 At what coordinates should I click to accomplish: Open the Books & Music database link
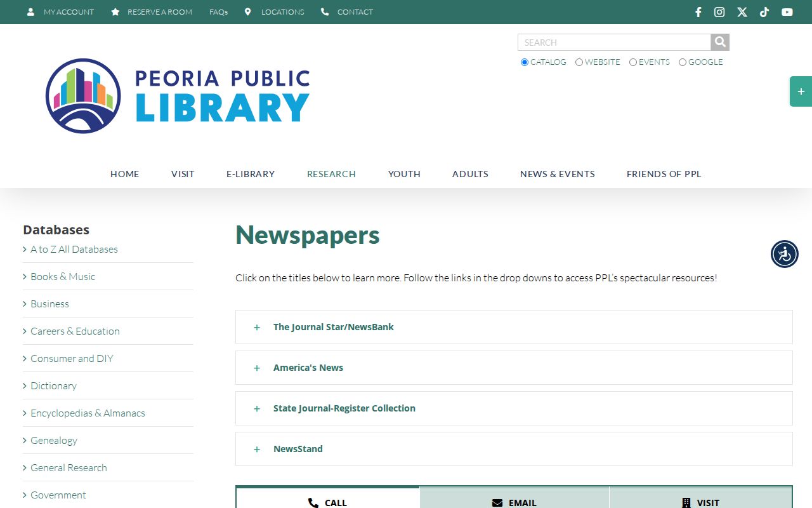click(x=63, y=277)
